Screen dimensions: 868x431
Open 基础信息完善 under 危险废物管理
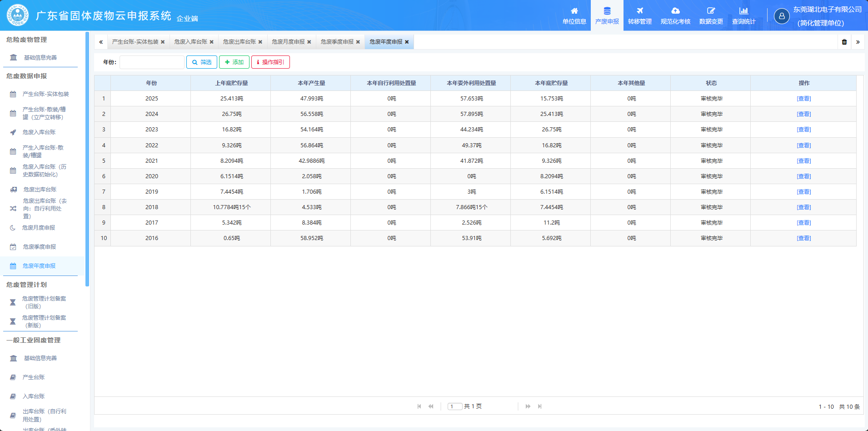40,58
